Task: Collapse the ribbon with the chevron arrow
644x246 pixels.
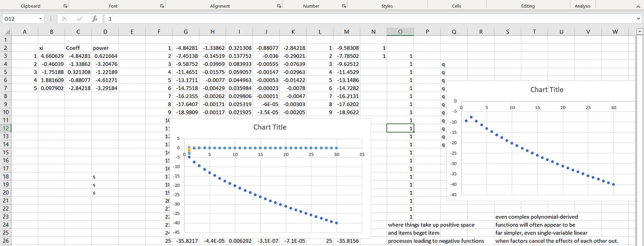Action: [638, 6]
